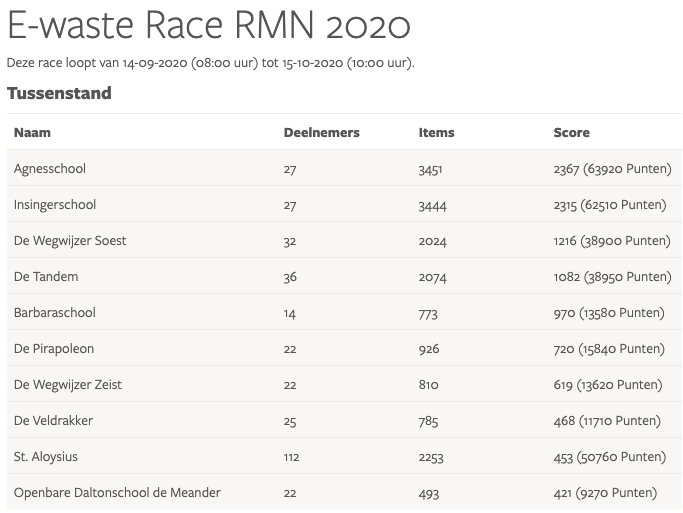Viewport: 683px width, 513px height.
Task: Click the E-waste Race RMN 2020 title
Action: (x=208, y=25)
